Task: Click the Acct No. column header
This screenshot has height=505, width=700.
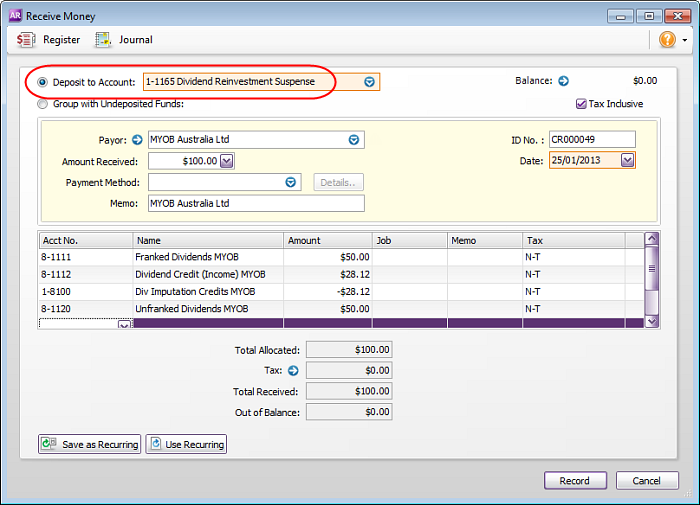Action: [86, 240]
